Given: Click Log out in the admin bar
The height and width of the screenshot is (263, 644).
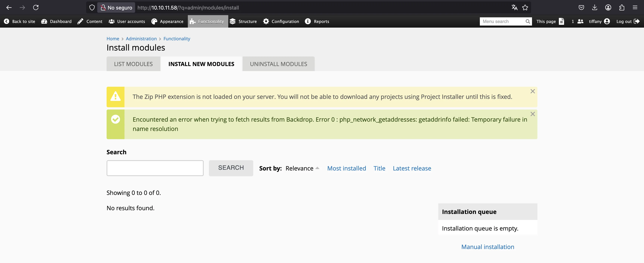Looking at the screenshot, I should click(628, 21).
